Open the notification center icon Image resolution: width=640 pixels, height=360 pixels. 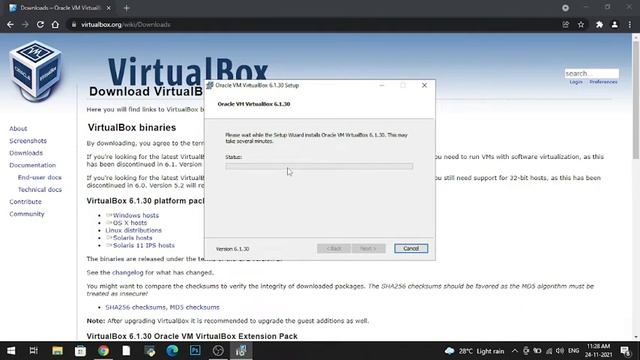coord(626,351)
